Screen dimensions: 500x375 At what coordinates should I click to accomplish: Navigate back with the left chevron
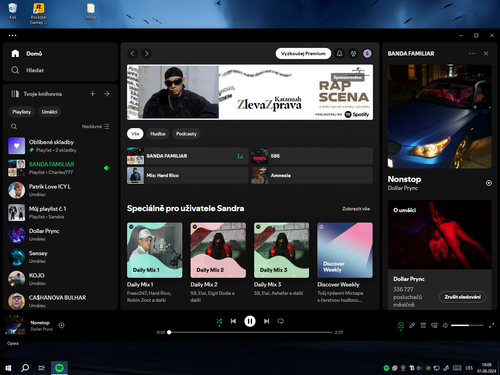133,53
